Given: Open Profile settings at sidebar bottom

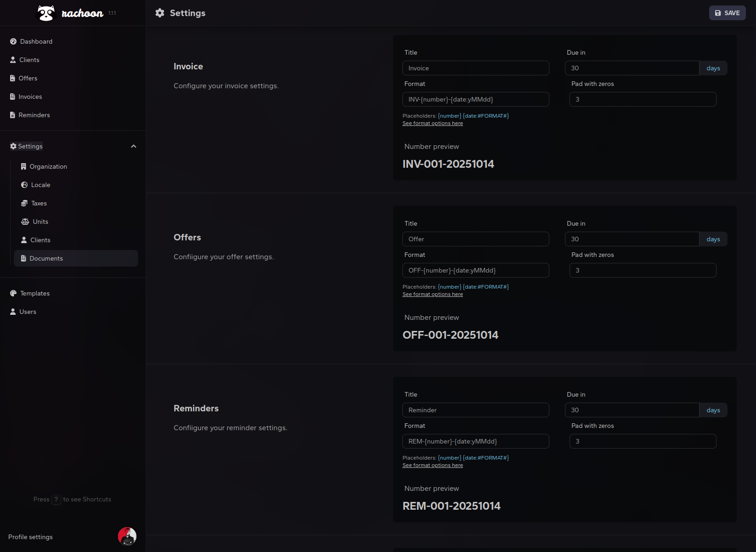Looking at the screenshot, I should [30, 537].
